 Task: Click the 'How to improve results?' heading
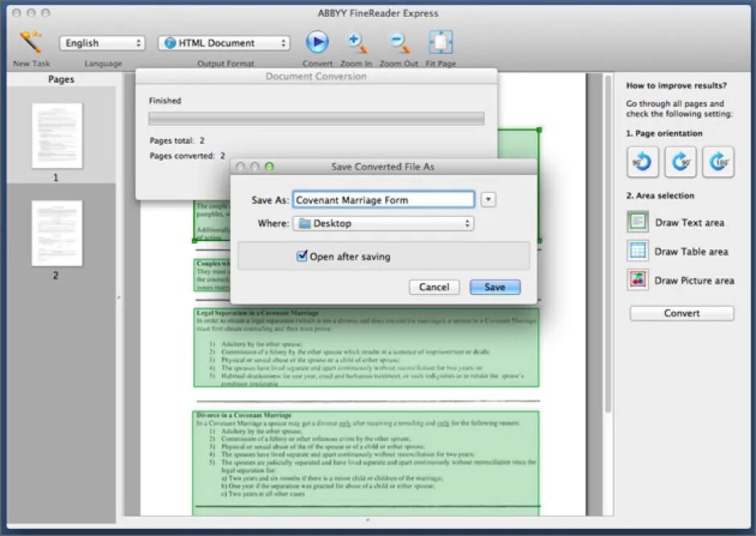676,86
